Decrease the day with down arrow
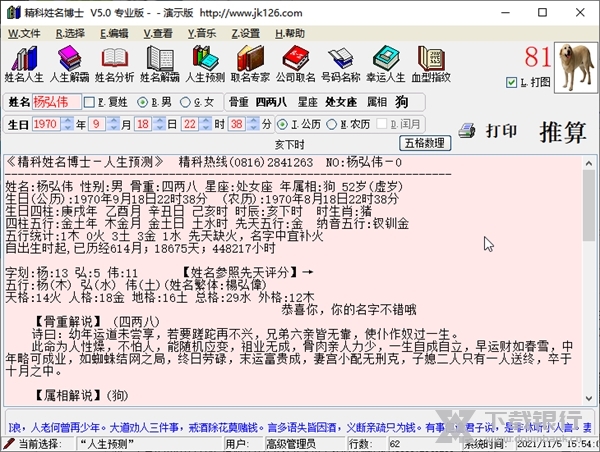 (x=160, y=127)
